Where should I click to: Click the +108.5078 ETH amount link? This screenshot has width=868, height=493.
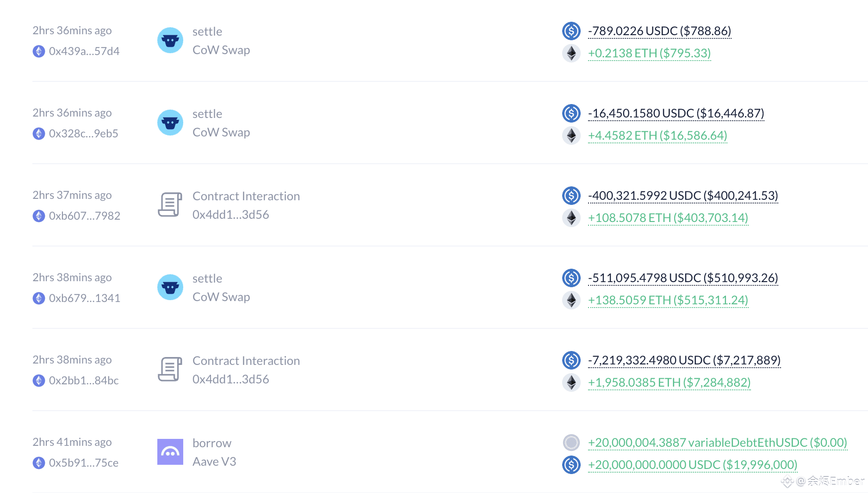point(668,218)
